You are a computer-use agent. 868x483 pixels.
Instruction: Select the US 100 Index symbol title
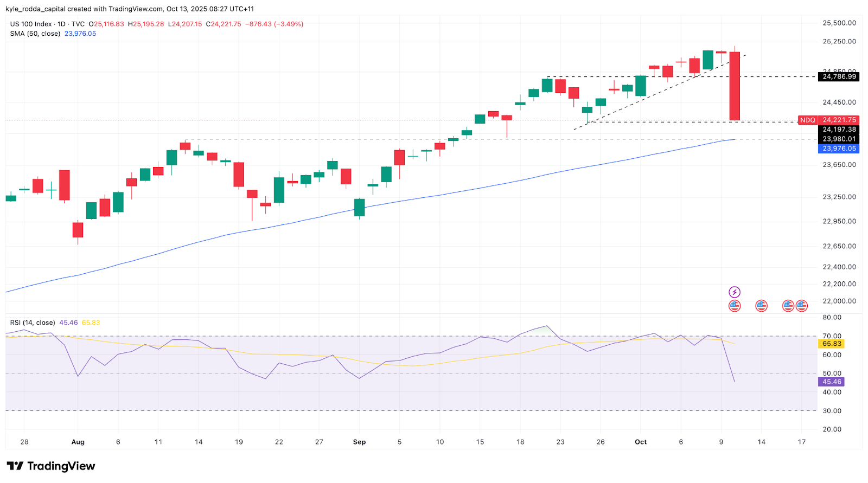coord(31,24)
